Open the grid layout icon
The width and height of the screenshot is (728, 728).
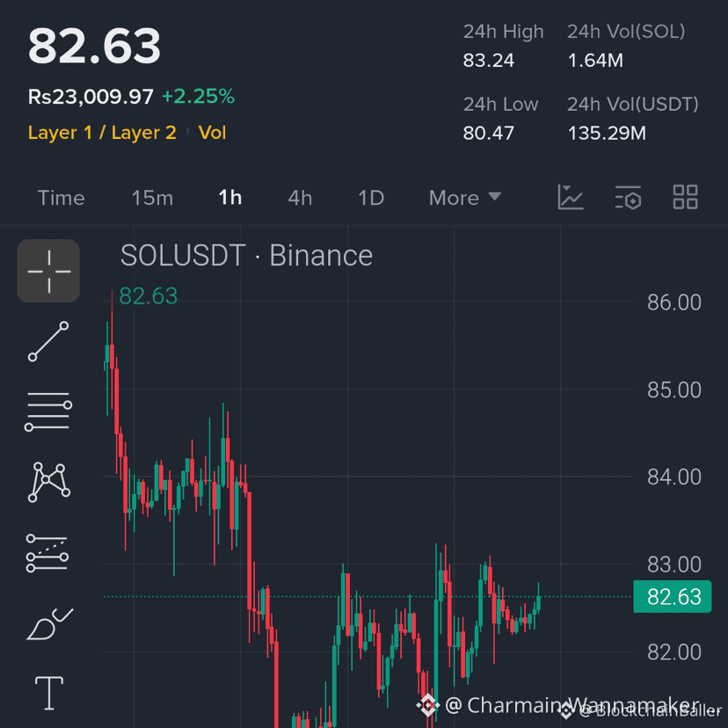point(685,197)
